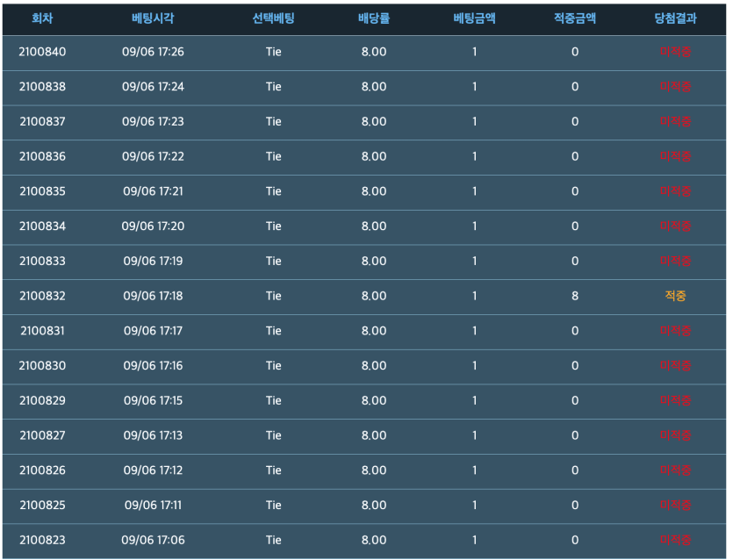
Task: Click bet time 09/06 17:15
Action: point(153,400)
